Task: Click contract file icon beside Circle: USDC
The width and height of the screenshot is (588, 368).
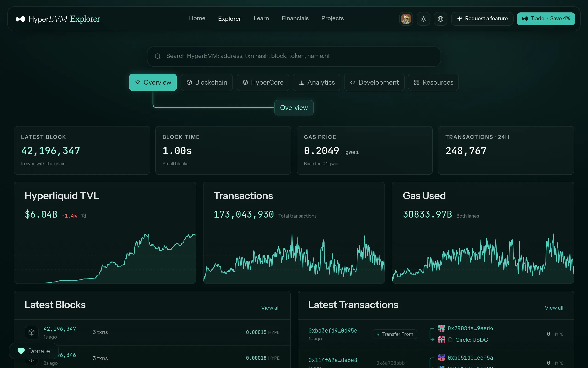Action: pyautogui.click(x=450, y=340)
